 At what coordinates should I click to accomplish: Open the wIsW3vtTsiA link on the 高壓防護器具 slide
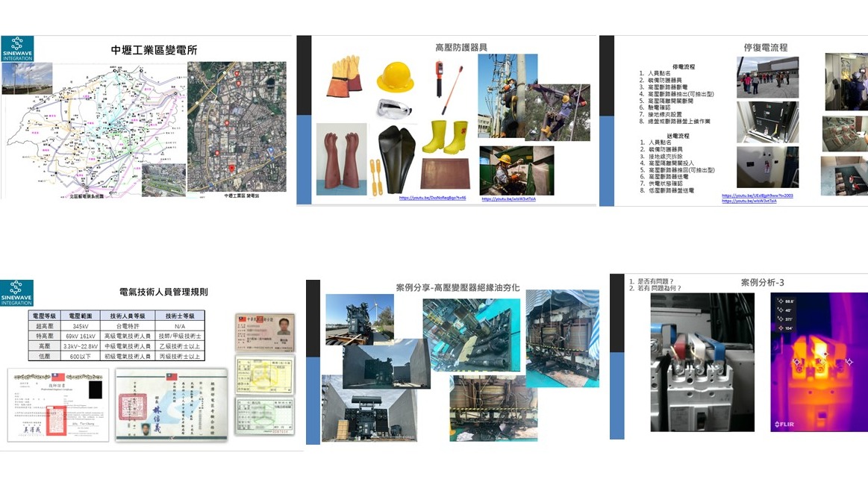[x=508, y=199]
